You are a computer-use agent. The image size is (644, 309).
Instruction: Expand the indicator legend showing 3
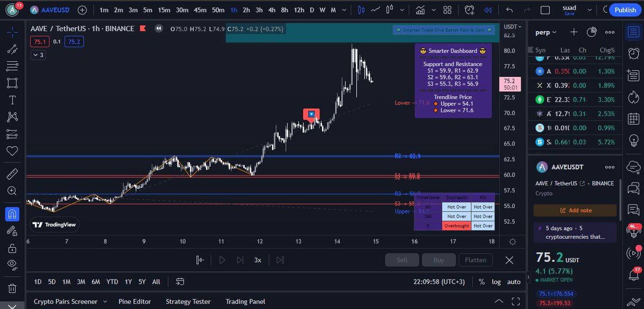pos(38,55)
